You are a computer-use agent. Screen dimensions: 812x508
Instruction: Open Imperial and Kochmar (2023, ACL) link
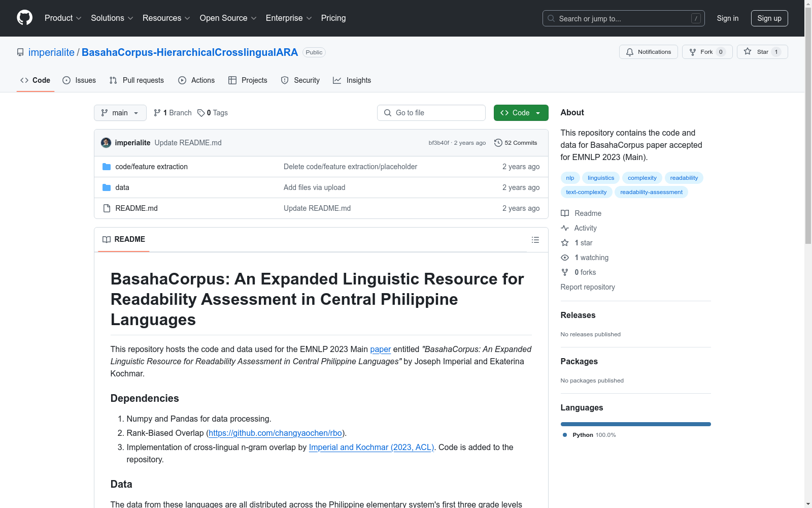tap(371, 447)
